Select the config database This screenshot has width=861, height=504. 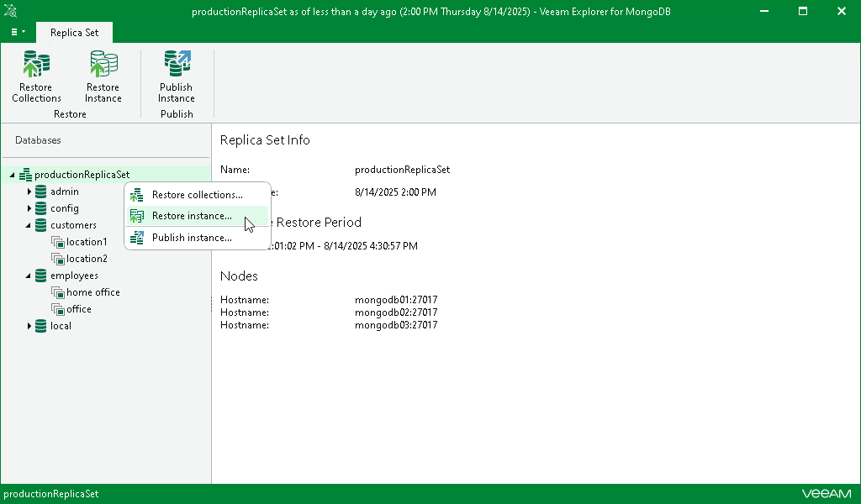pyautogui.click(x=64, y=208)
